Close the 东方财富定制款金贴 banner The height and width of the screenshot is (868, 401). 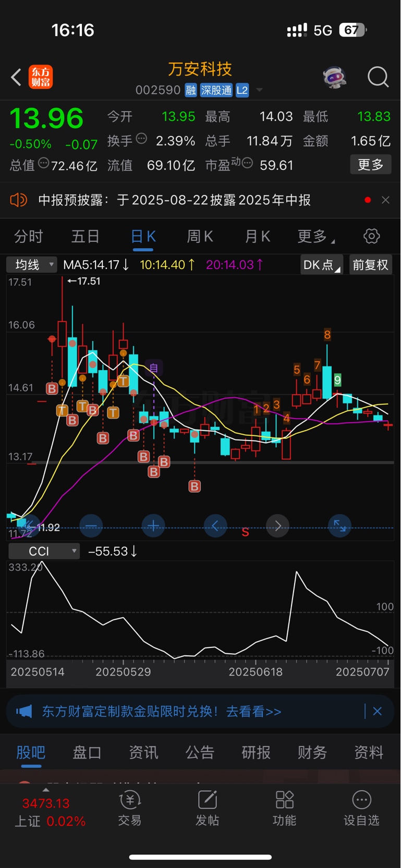coord(378,711)
